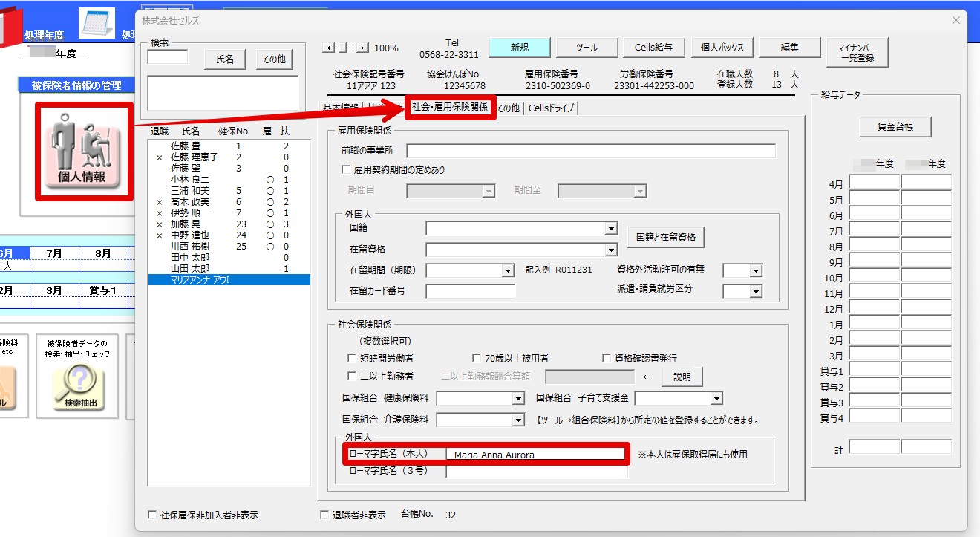Toggle 雇用契約期間の定めあり checkbox
Image resolution: width=980 pixels, height=537 pixels.
345,170
